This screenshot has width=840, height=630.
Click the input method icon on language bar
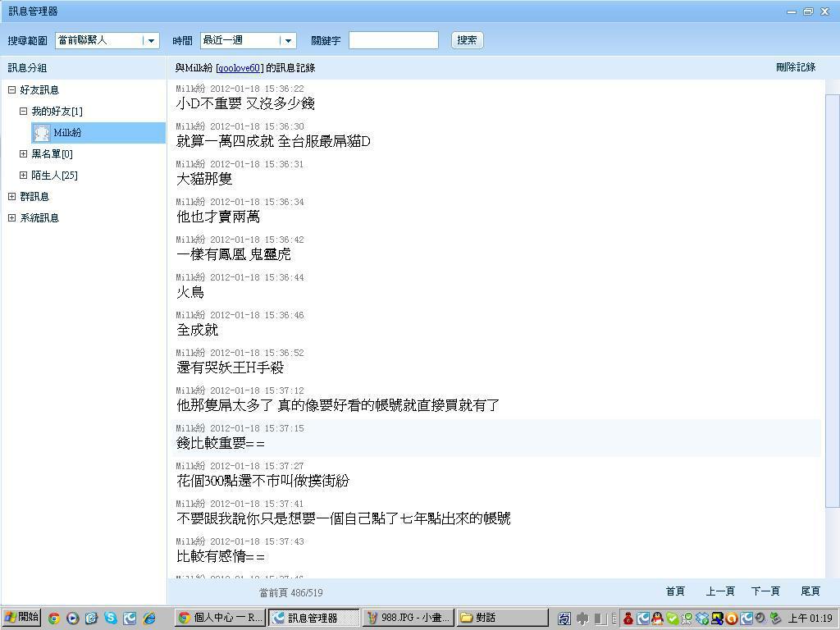pyautogui.click(x=564, y=619)
